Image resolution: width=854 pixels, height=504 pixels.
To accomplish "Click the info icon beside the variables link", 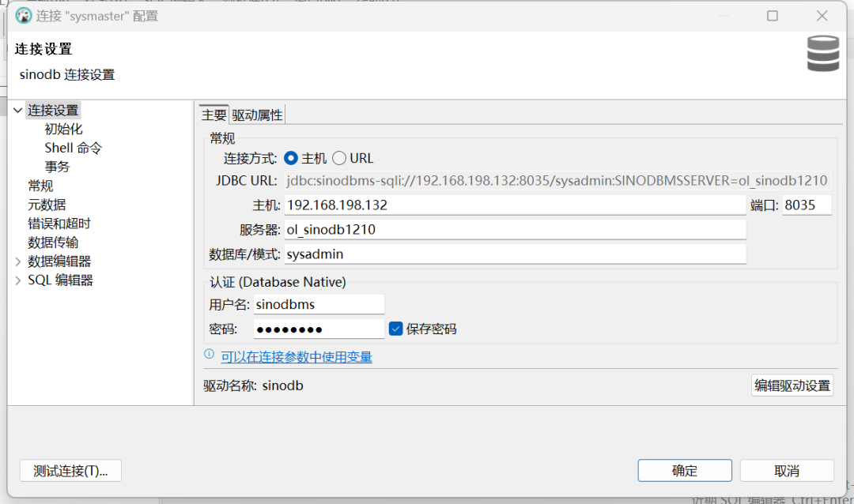I will click(209, 355).
